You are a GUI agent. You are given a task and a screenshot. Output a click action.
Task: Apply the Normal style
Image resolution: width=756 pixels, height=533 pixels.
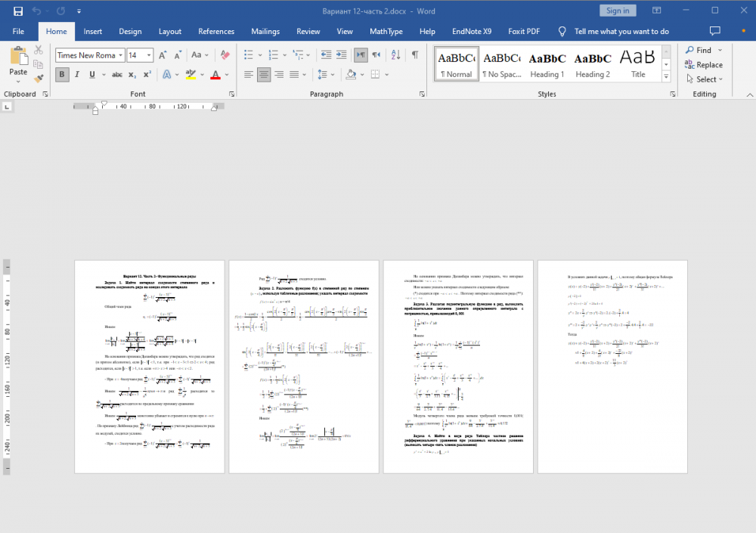[456, 64]
